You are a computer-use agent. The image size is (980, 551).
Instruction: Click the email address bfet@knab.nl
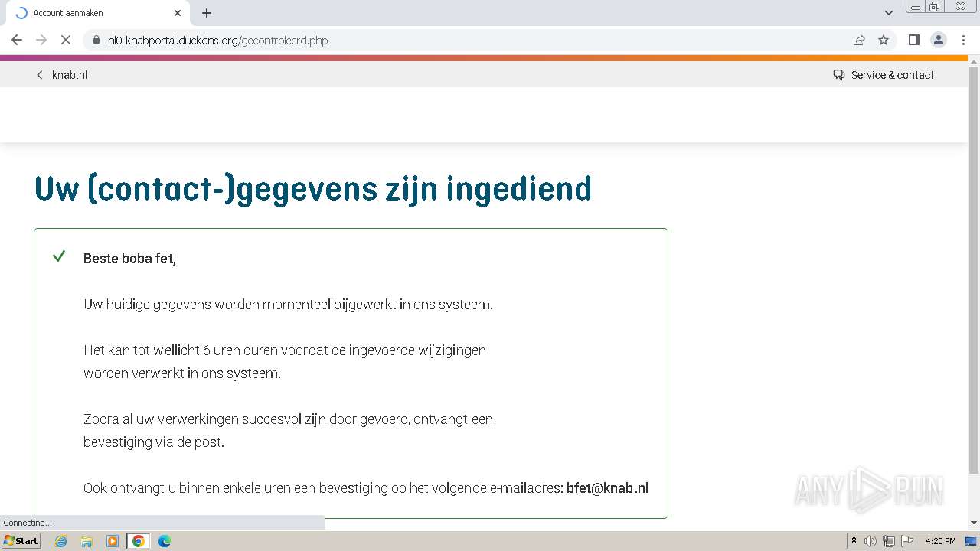tap(607, 488)
